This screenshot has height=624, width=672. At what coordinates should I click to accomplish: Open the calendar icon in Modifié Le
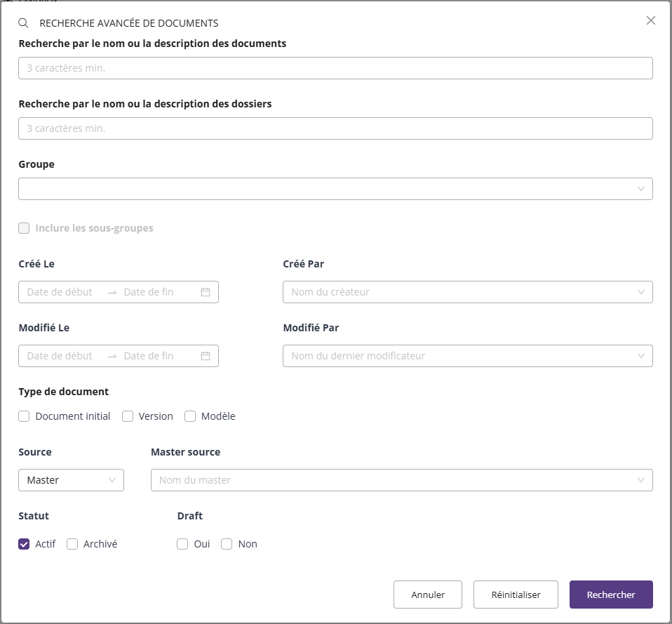point(206,356)
